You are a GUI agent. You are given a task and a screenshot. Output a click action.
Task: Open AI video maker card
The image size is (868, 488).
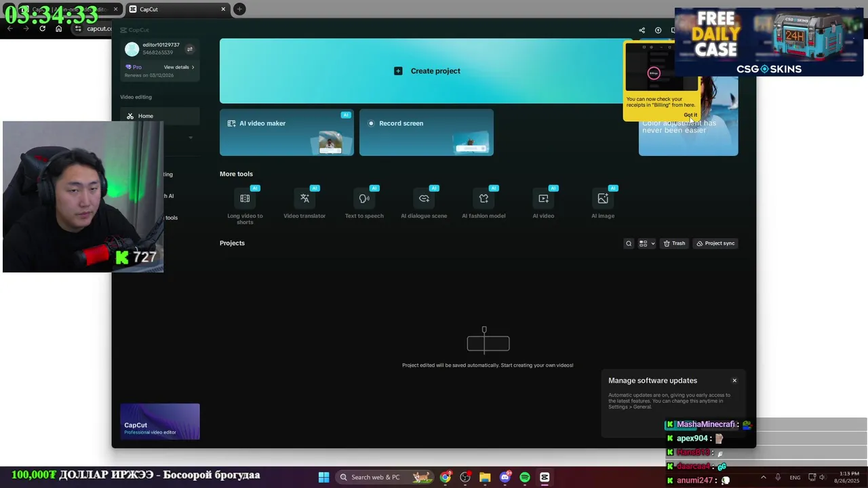(286, 132)
